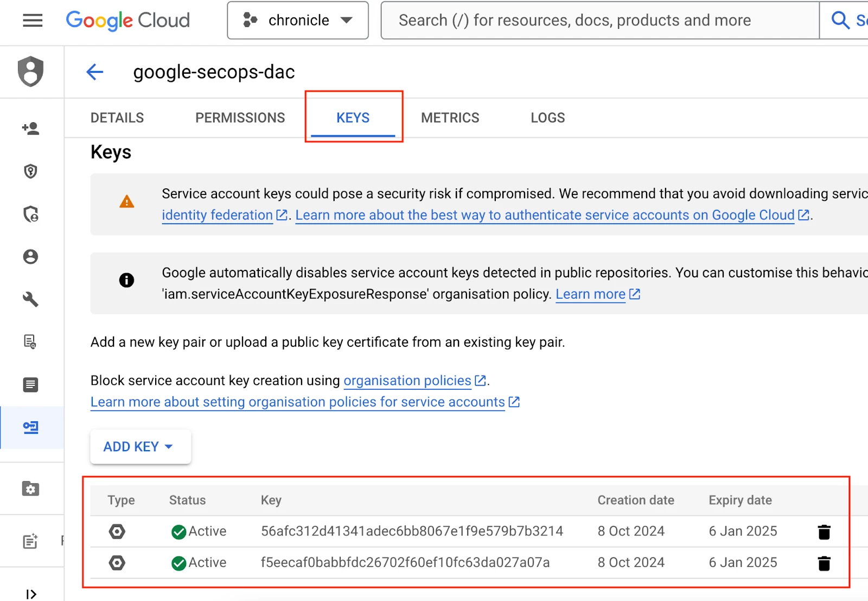Screen dimensions: 868x601
Task: Open the account circle sidebar icon
Action: click(31, 257)
